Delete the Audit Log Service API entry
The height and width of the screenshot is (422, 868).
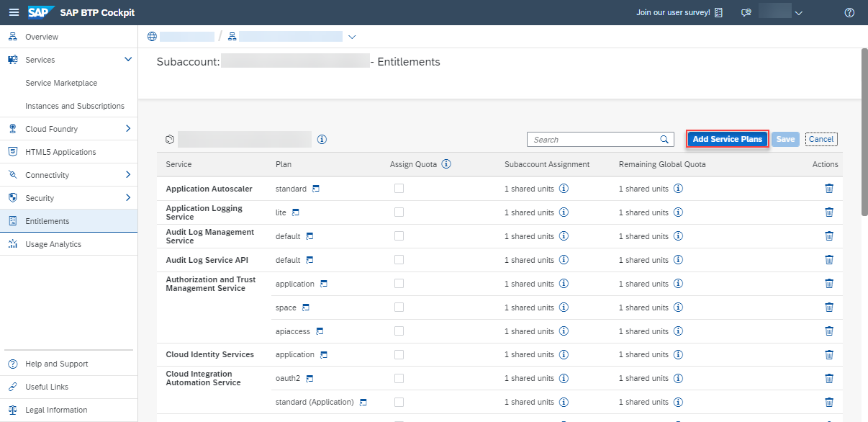coord(829,260)
